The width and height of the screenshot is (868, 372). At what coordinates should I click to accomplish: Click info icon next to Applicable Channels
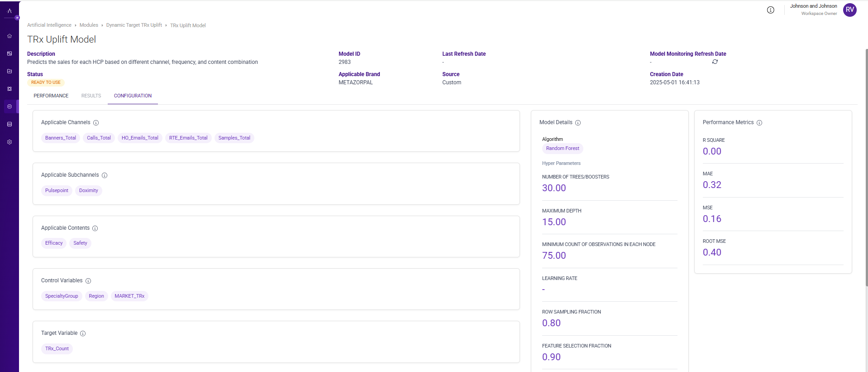click(x=96, y=123)
